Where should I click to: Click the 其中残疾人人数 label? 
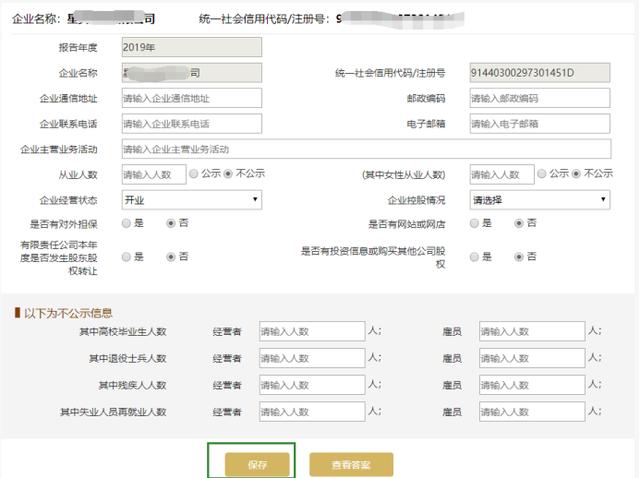[132, 385]
